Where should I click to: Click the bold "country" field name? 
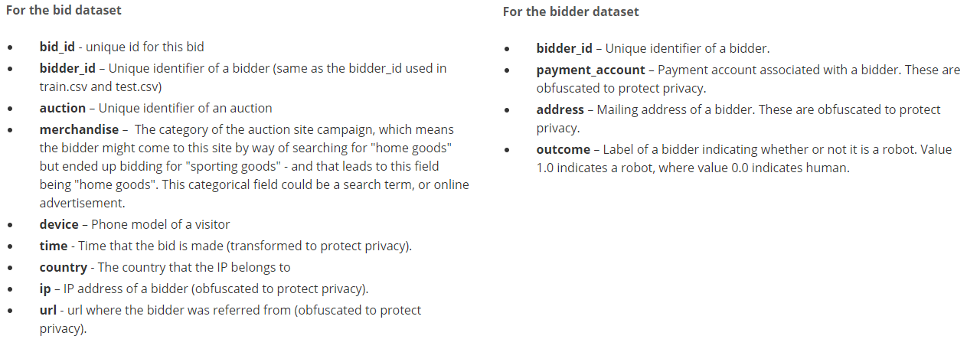pos(64,267)
